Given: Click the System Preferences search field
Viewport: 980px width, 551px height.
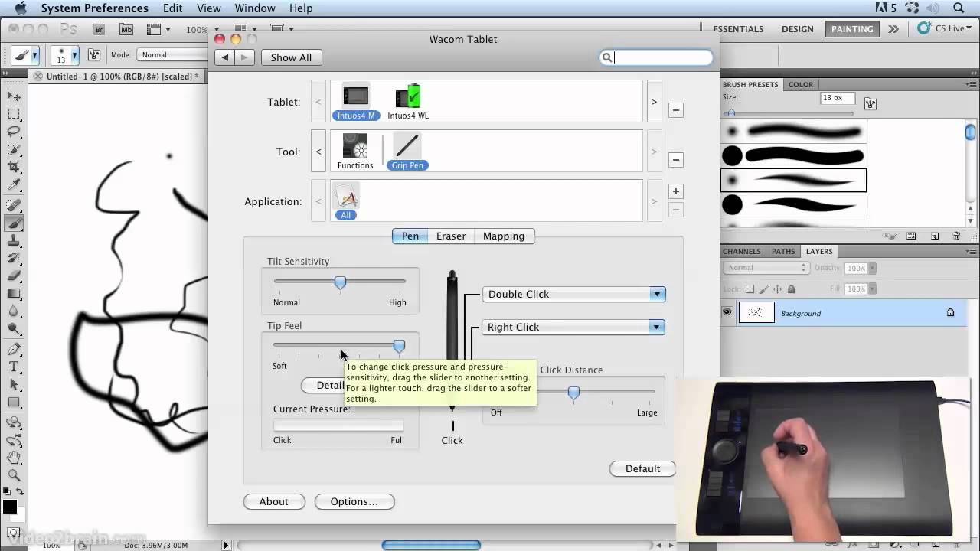Looking at the screenshot, I should point(656,57).
